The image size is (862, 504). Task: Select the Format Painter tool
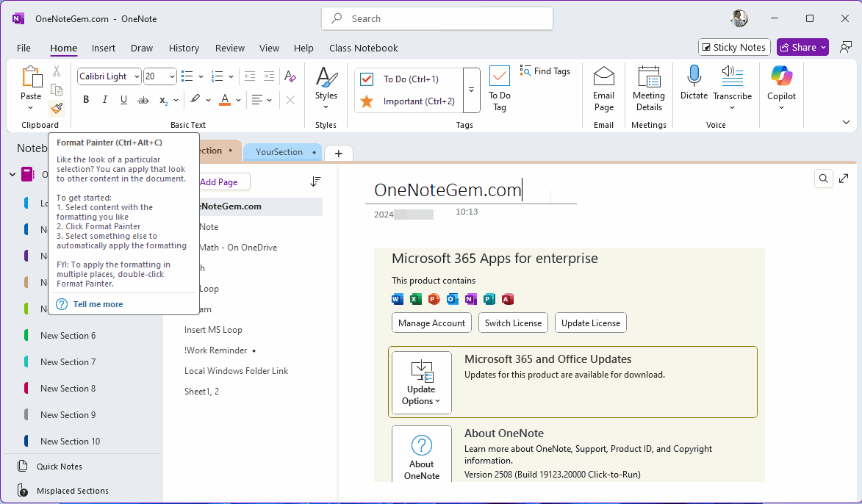56,109
